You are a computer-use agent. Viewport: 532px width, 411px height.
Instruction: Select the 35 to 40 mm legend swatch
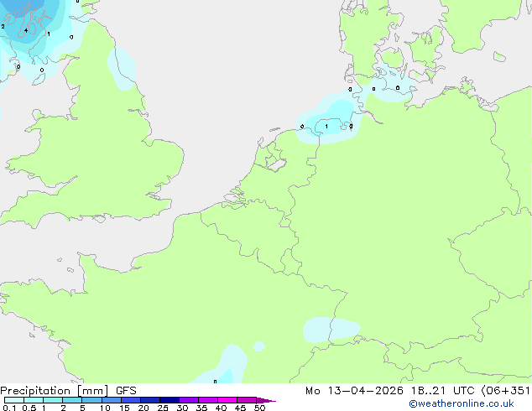(208, 400)
